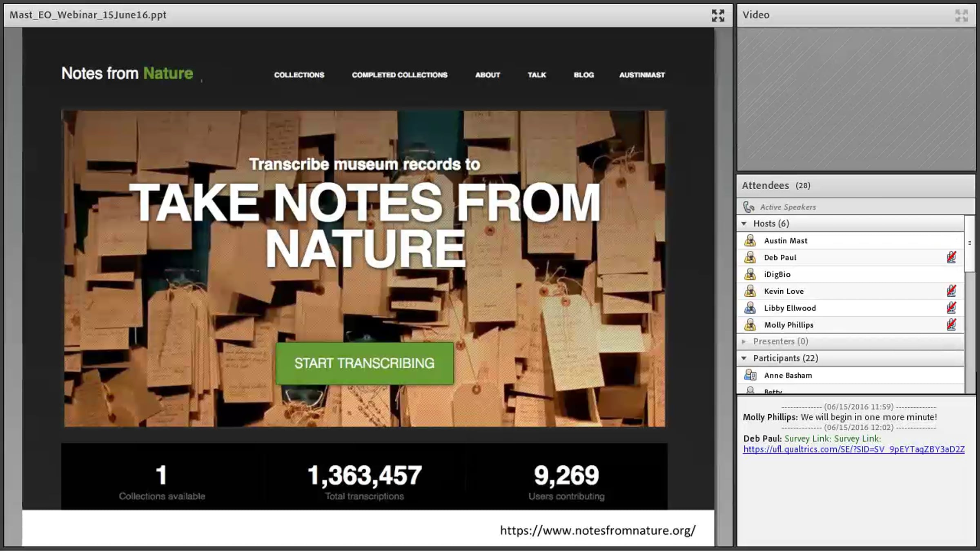This screenshot has height=551, width=980.
Task: Click fullscreen icon on the Video pod
Action: (961, 16)
